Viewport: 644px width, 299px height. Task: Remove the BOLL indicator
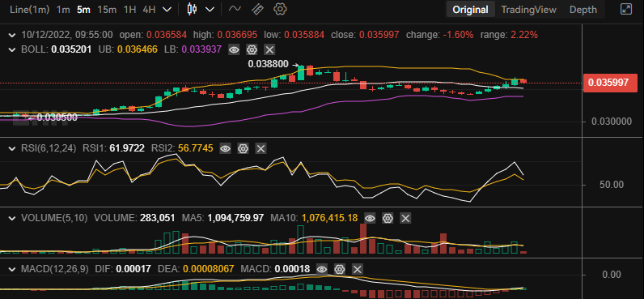(x=269, y=50)
